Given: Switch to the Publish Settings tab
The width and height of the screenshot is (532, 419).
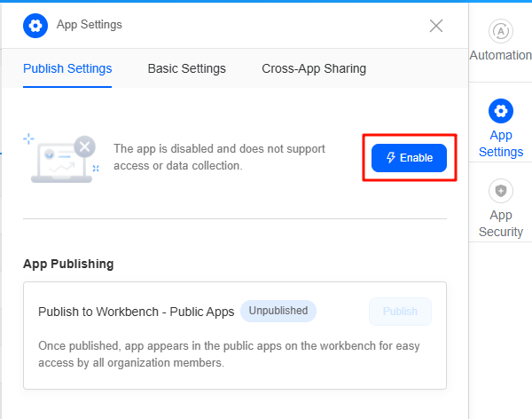Looking at the screenshot, I should coord(67,68).
